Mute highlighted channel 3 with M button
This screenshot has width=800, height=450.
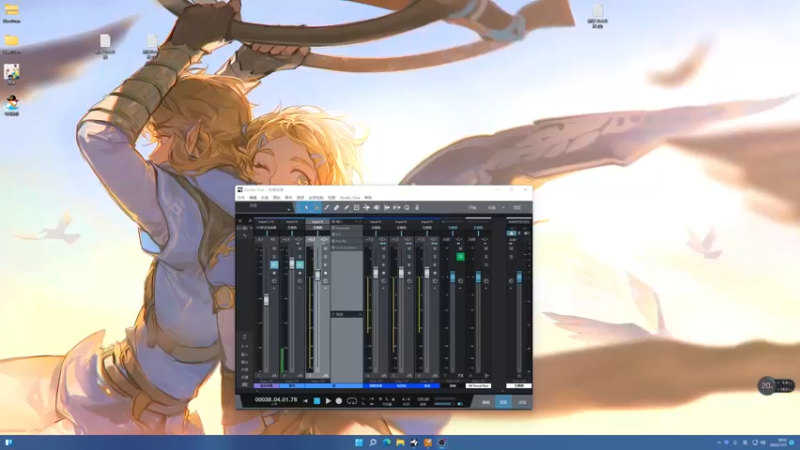[325, 249]
